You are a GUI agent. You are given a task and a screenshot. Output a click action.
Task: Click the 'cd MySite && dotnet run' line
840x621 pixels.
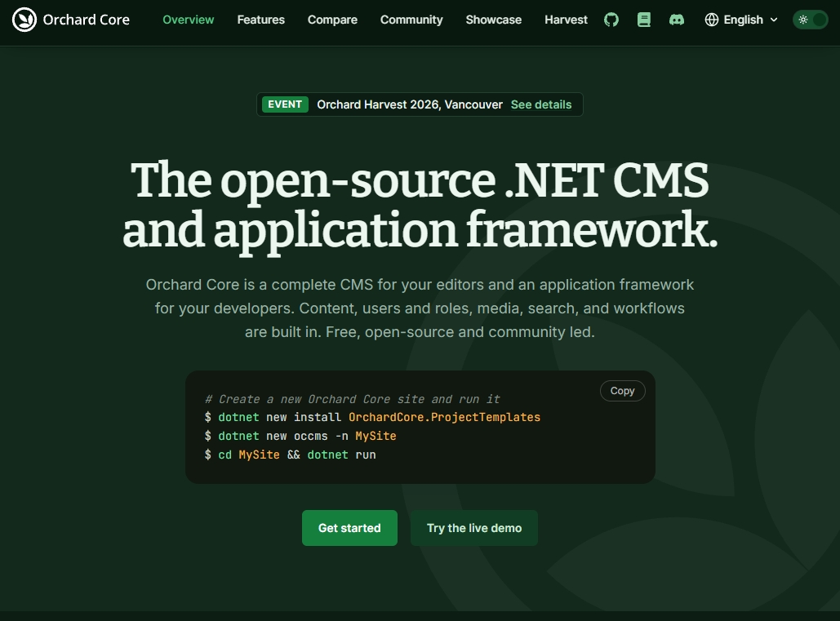291,455
